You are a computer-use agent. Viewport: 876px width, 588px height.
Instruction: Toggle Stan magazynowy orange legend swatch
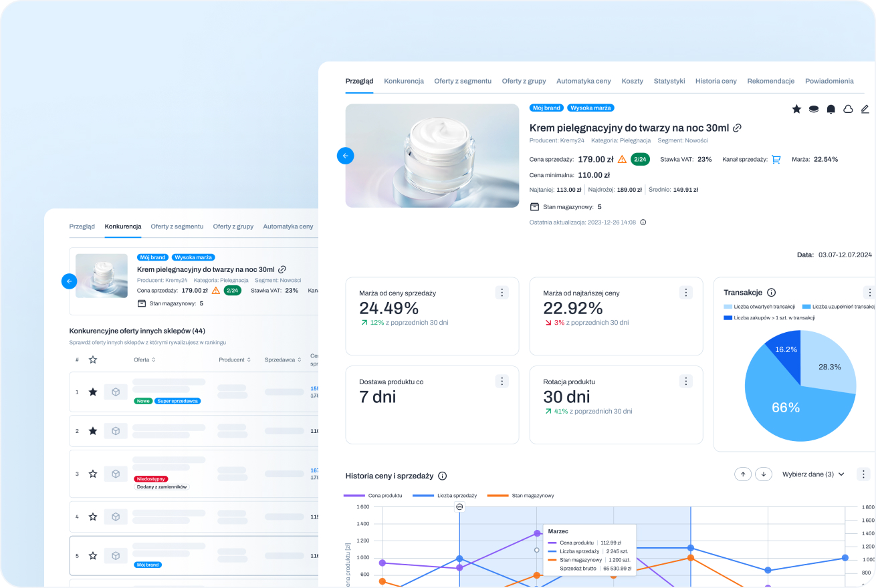tap(498, 496)
